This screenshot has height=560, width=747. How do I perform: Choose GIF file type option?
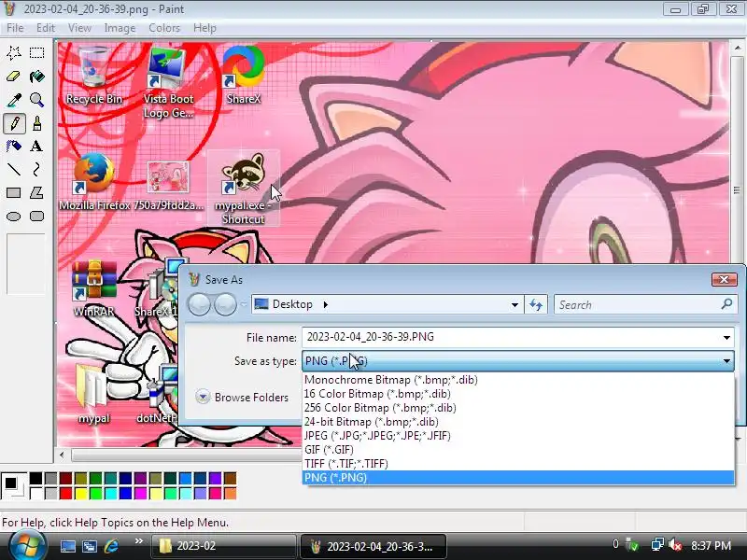[x=518, y=450]
